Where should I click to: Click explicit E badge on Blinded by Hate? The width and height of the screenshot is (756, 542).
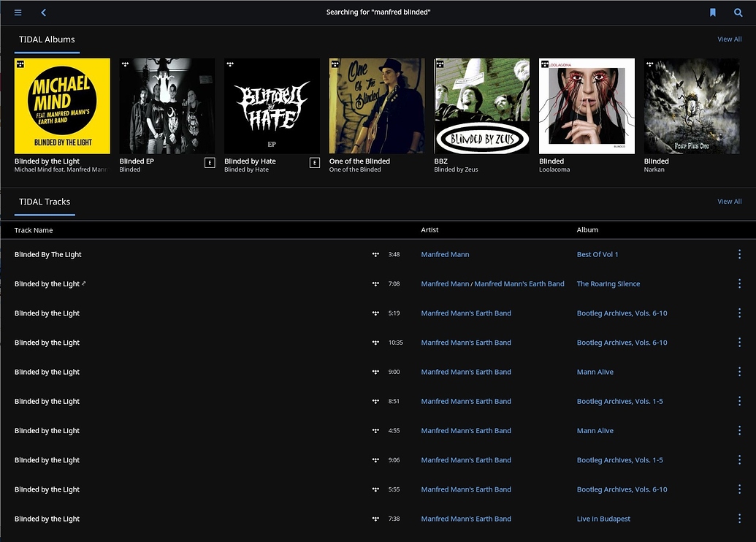click(314, 163)
